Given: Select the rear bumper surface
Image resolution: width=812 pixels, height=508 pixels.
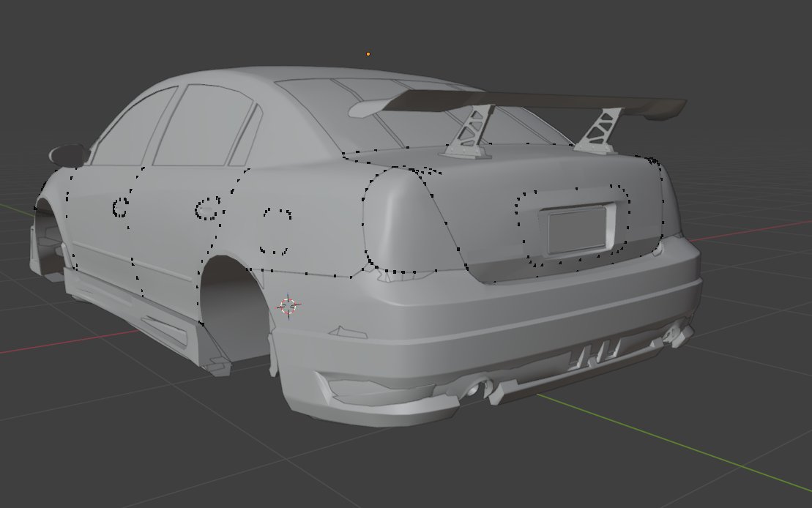Looking at the screenshot, I should tap(487, 310).
